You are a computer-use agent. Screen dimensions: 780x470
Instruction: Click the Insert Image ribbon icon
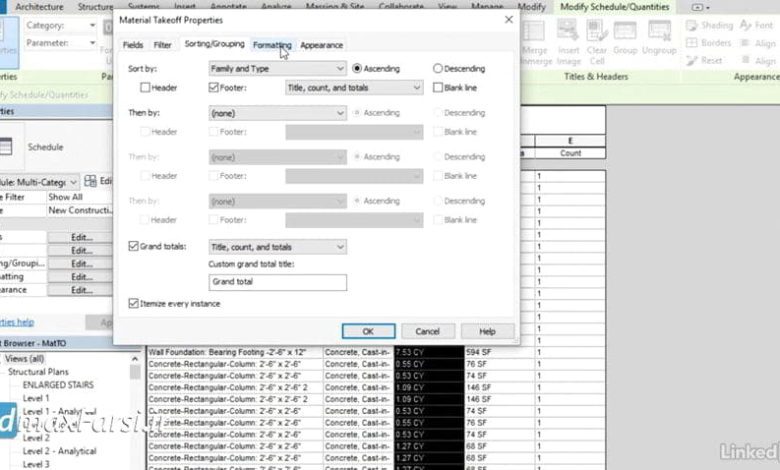[568, 31]
